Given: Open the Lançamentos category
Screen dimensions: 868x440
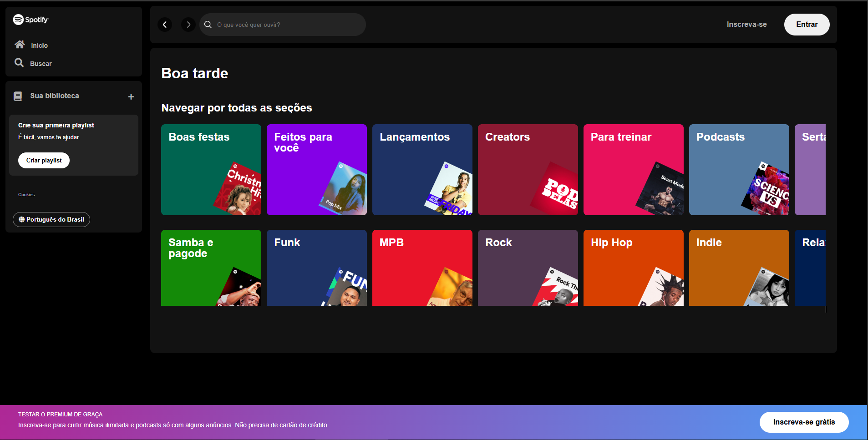Looking at the screenshot, I should click(x=422, y=170).
